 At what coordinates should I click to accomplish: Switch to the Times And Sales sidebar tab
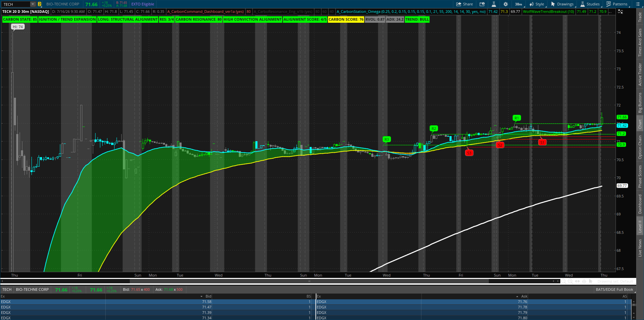640,42
